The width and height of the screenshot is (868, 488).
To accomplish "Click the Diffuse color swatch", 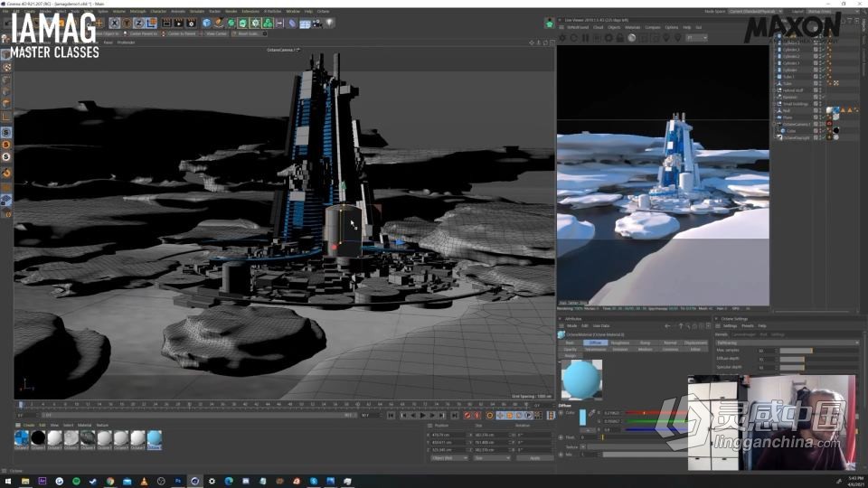I will (582, 418).
